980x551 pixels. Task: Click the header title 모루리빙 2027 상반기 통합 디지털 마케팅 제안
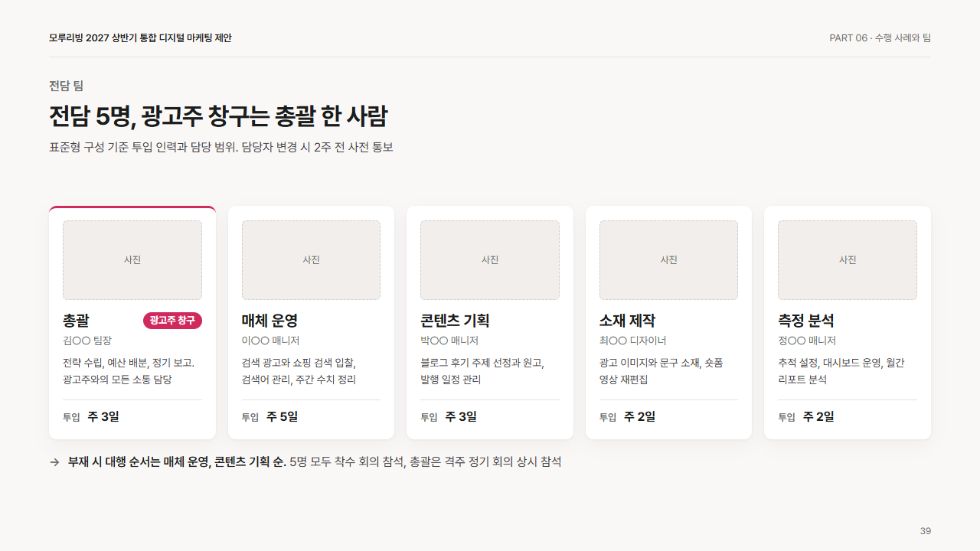point(140,38)
